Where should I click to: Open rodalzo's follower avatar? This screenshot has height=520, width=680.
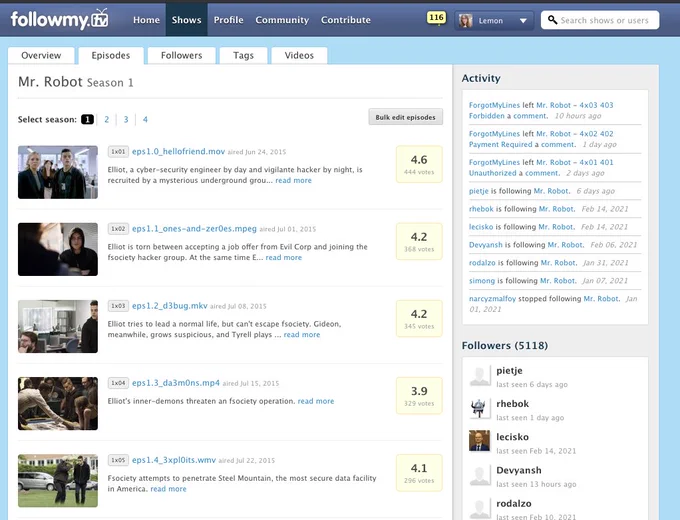[x=480, y=508]
